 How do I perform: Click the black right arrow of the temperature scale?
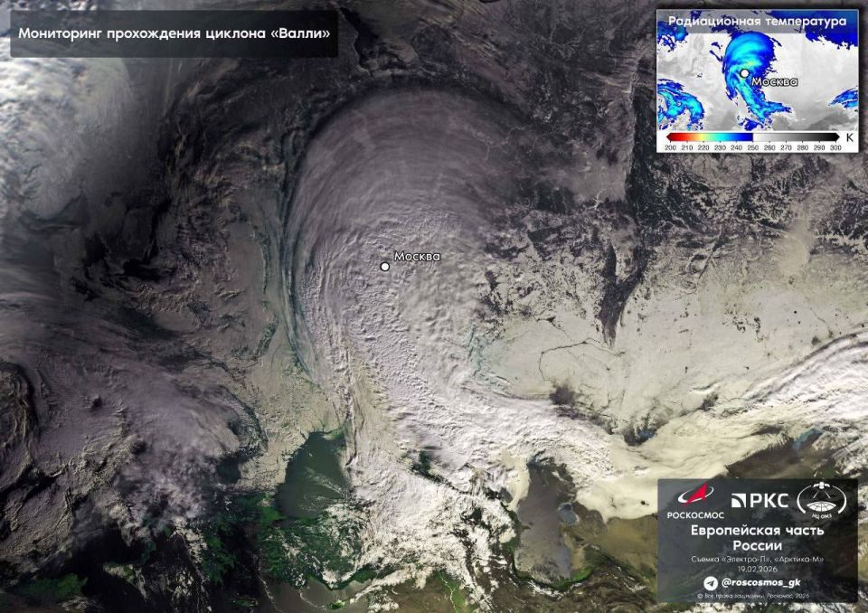(x=835, y=137)
